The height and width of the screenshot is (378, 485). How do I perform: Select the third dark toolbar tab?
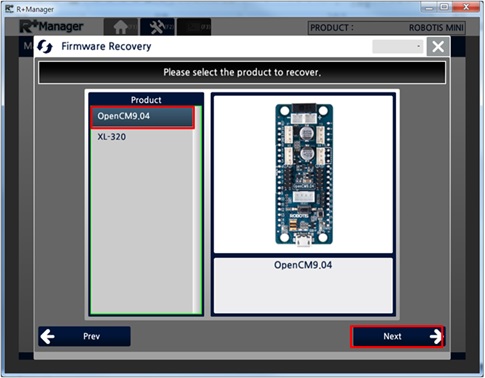coord(194,27)
